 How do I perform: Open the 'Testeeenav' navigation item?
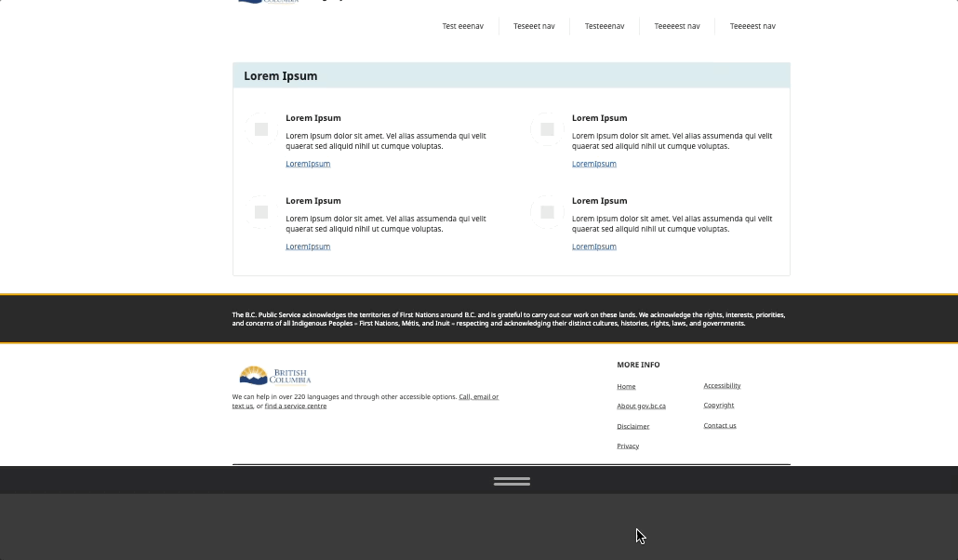click(605, 26)
